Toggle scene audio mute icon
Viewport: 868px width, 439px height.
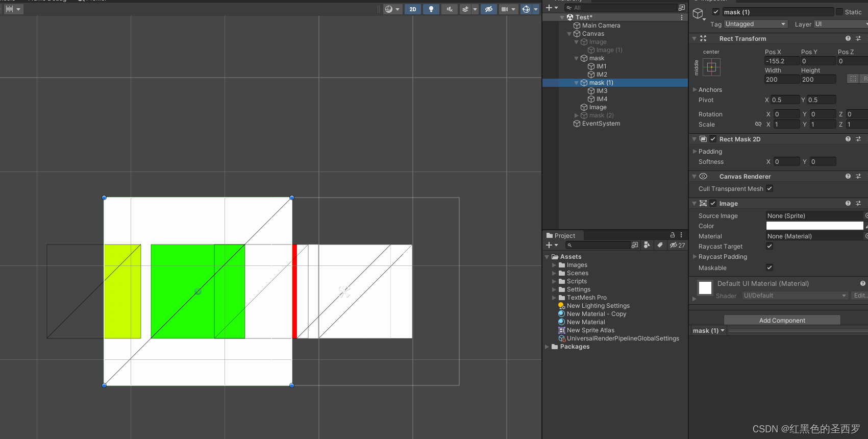point(449,9)
